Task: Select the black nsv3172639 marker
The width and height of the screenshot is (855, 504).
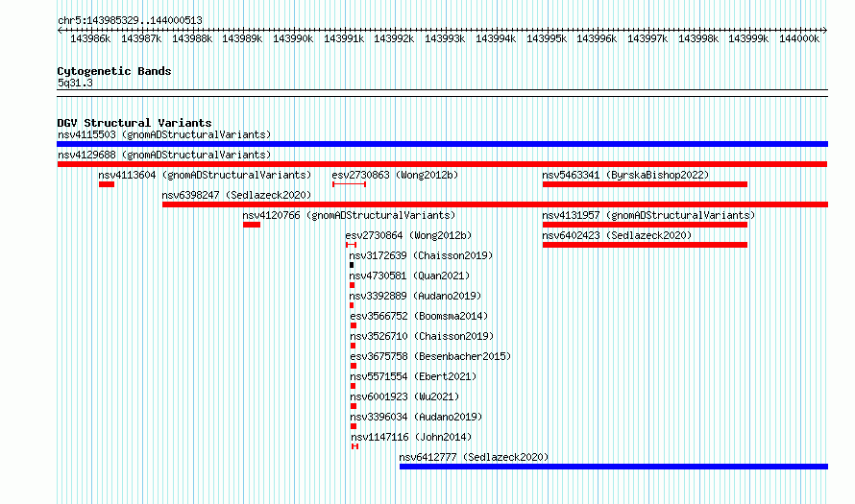Action: click(352, 265)
